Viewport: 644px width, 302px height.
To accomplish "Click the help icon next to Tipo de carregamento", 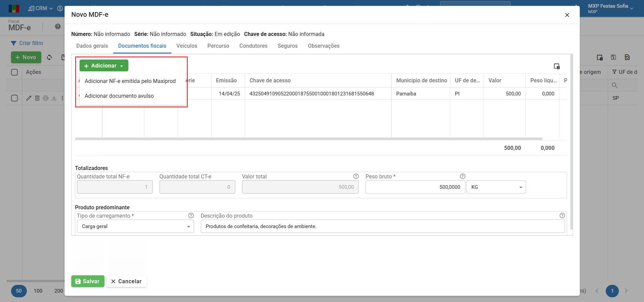I will (191, 216).
